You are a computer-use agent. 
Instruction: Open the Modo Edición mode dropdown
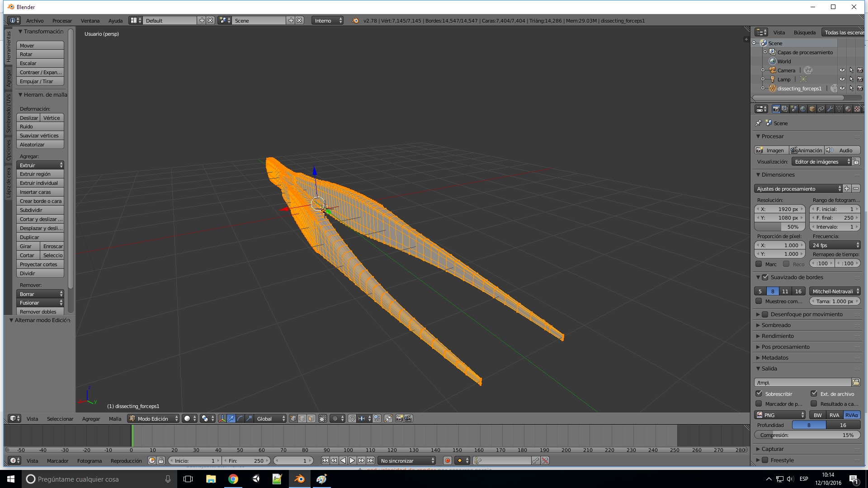click(x=153, y=418)
